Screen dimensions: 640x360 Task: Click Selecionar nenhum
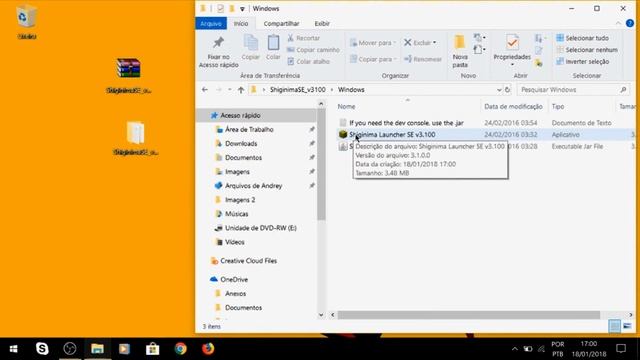click(x=587, y=50)
